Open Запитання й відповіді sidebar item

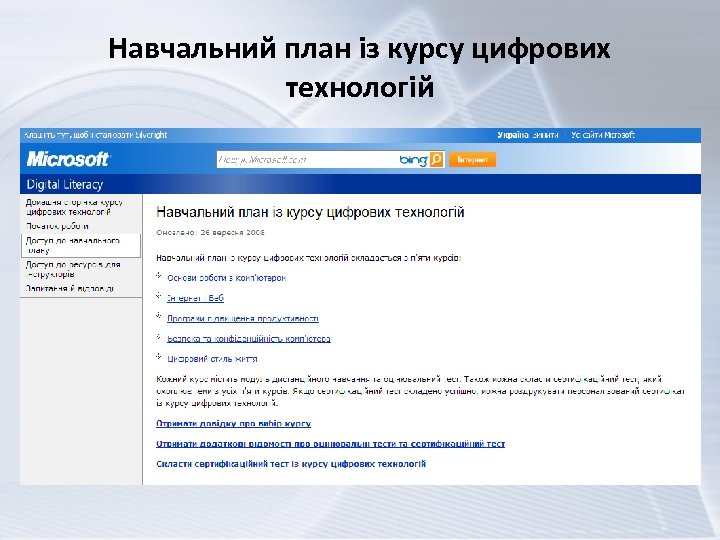[x=69, y=288]
